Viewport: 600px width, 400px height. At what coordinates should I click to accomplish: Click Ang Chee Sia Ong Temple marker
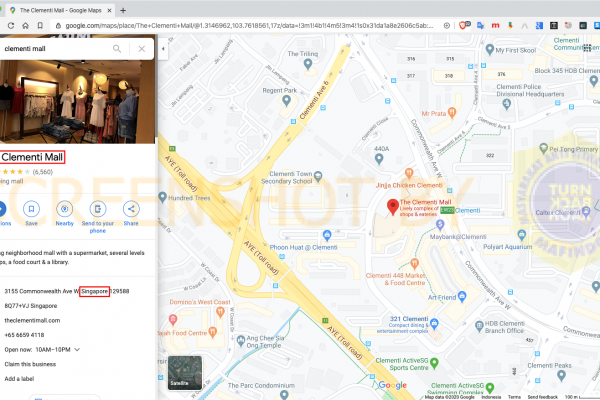pos(241,340)
